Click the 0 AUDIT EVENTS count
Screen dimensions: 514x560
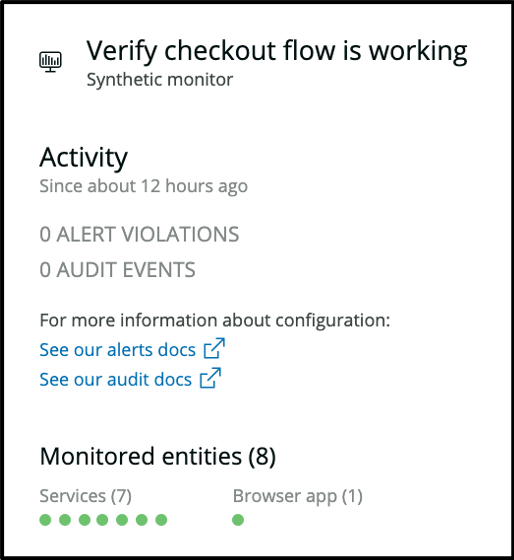pos(117,269)
